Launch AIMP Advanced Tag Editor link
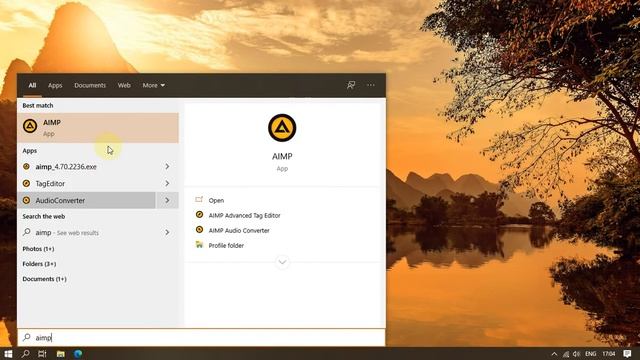Image resolution: width=640 pixels, height=360 pixels. 244,216
